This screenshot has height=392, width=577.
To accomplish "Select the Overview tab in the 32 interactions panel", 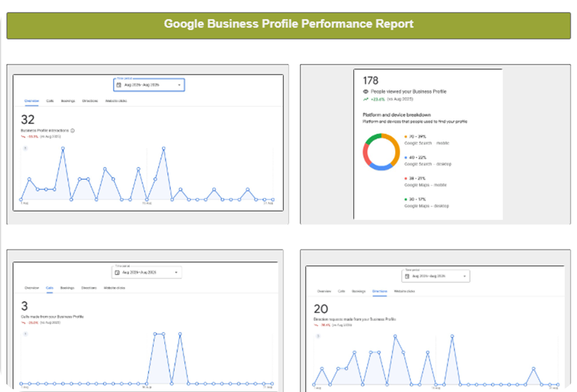I will tap(32, 101).
